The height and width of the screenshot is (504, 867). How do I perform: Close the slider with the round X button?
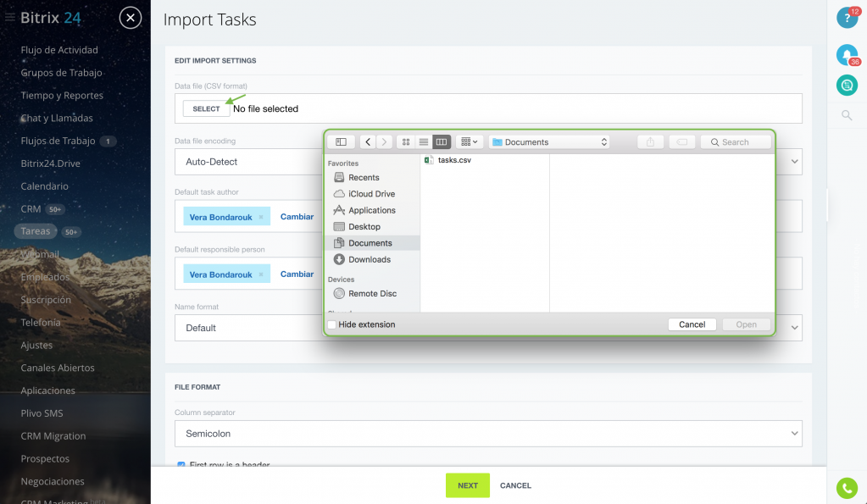coord(131,18)
